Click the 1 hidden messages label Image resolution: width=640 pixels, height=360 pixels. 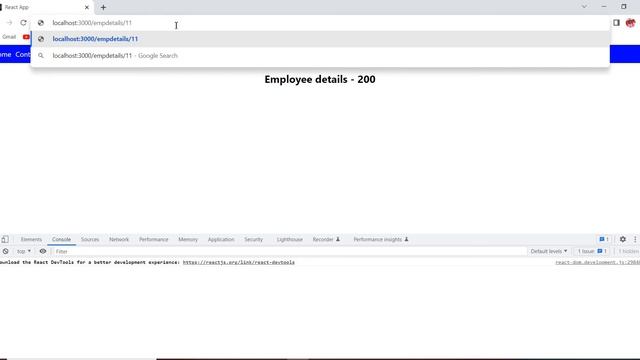pyautogui.click(x=628, y=251)
